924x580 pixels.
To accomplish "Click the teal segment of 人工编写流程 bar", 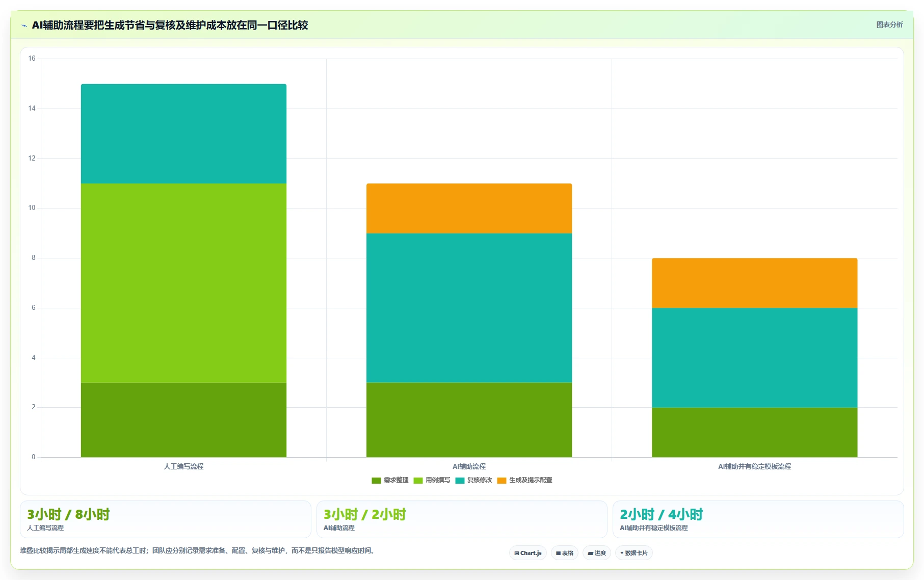I will coord(183,134).
